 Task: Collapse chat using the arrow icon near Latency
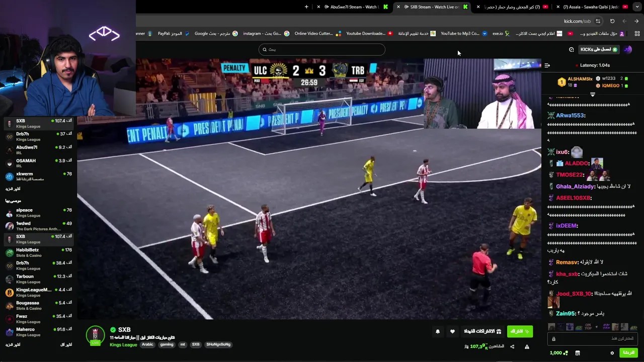pyautogui.click(x=547, y=65)
